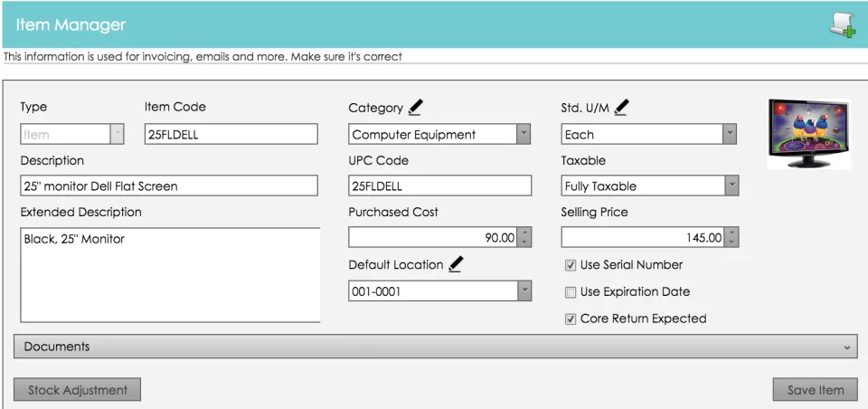
Task: Click into the Description text field
Action: pyautogui.click(x=169, y=185)
